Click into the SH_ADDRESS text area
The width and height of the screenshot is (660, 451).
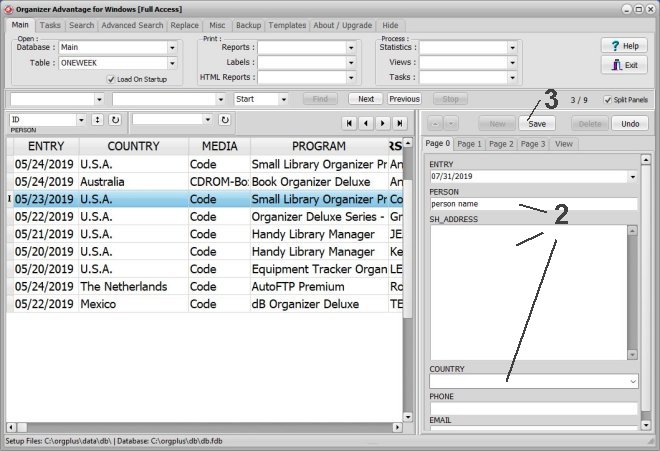tap(529, 293)
